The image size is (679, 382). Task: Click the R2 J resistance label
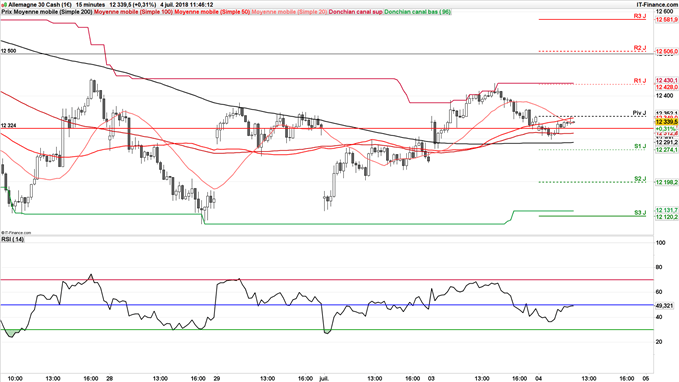point(640,48)
